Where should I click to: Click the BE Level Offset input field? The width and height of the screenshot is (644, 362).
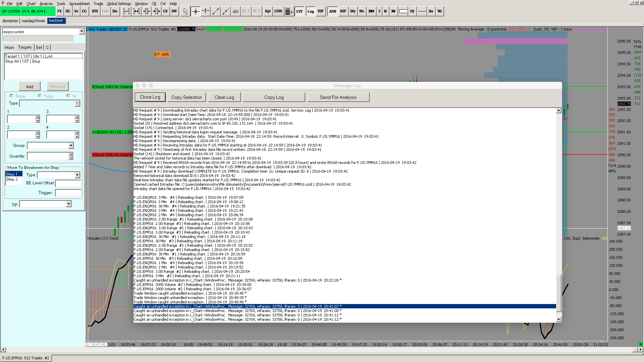[68, 183]
